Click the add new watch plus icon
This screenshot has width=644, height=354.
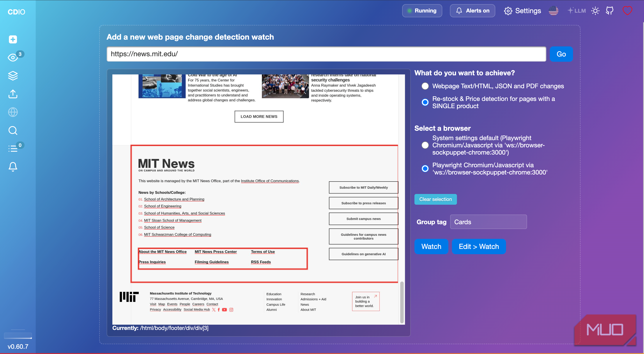pyautogui.click(x=13, y=39)
